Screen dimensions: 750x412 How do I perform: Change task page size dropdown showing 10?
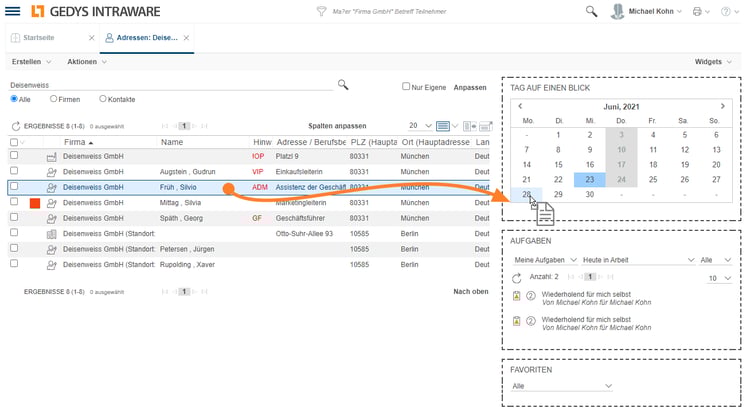pyautogui.click(x=719, y=278)
